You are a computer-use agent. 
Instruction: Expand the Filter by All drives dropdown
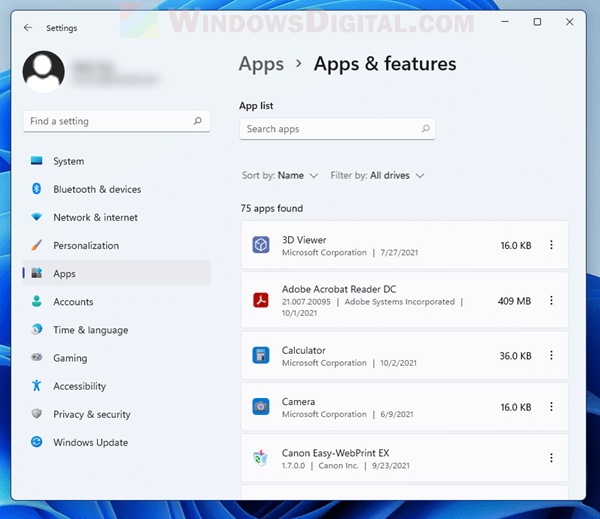pos(378,176)
